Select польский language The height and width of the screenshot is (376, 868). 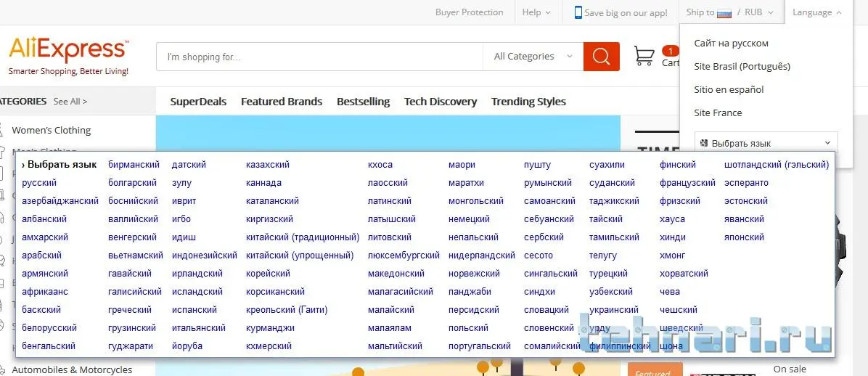[x=468, y=328]
